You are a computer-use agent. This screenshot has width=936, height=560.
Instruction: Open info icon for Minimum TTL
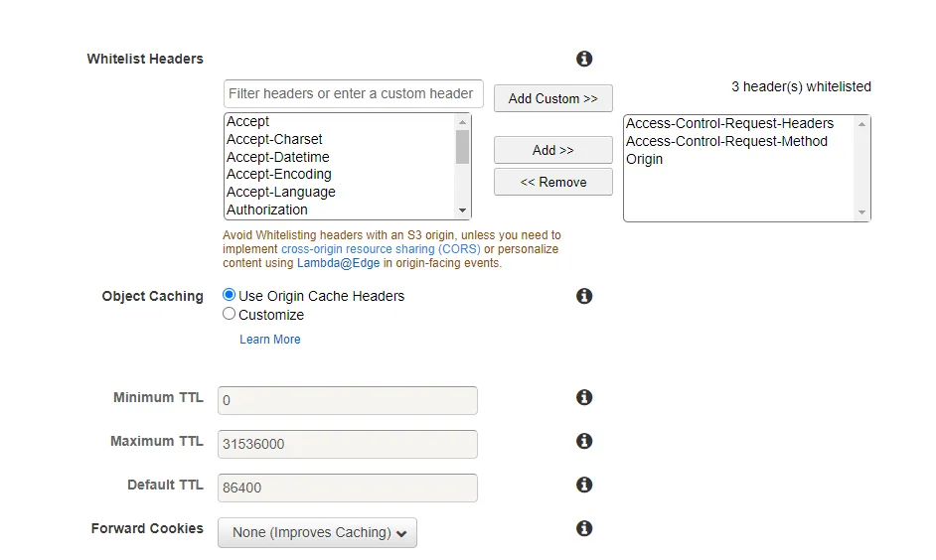tap(584, 397)
